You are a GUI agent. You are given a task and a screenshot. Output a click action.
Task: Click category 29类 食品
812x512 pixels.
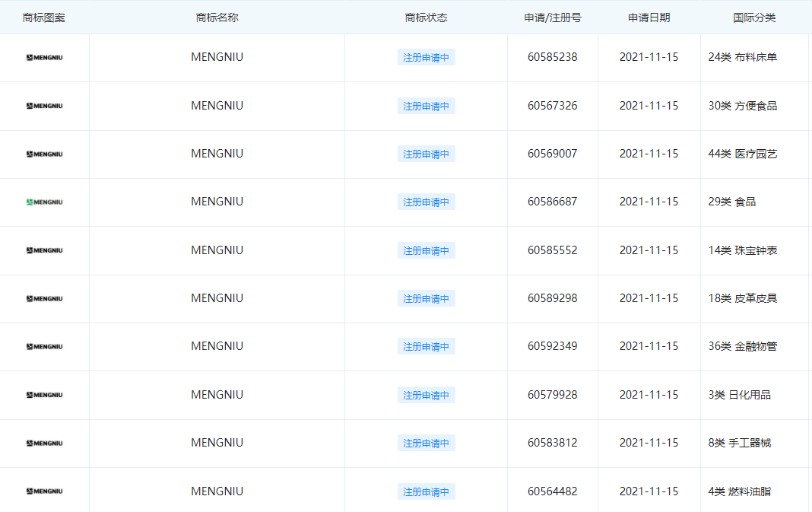click(732, 202)
